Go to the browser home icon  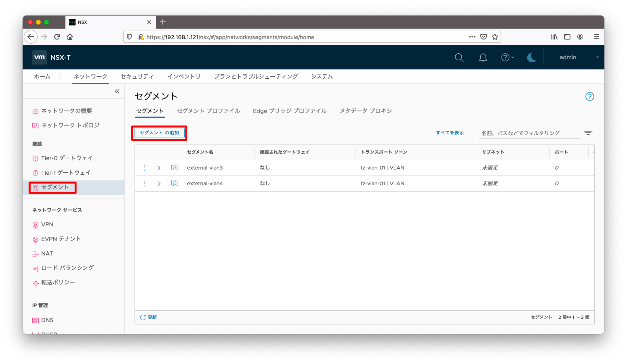click(x=70, y=37)
